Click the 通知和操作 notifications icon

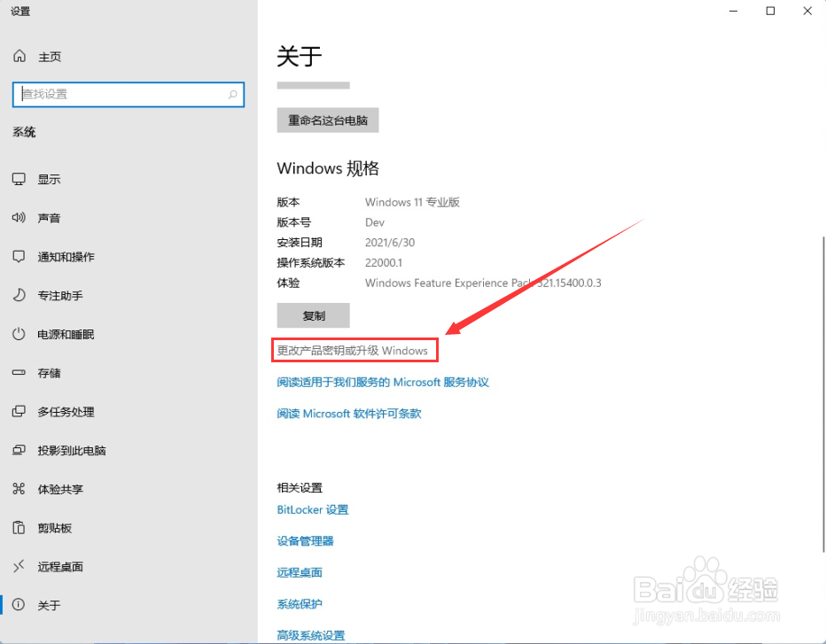[x=19, y=256]
